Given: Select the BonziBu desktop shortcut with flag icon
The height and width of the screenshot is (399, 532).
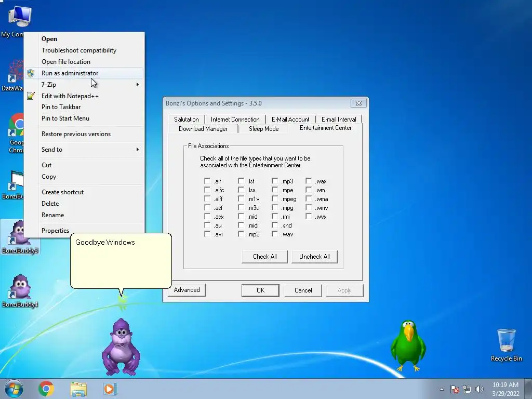Looking at the screenshot, I should coord(14,185).
